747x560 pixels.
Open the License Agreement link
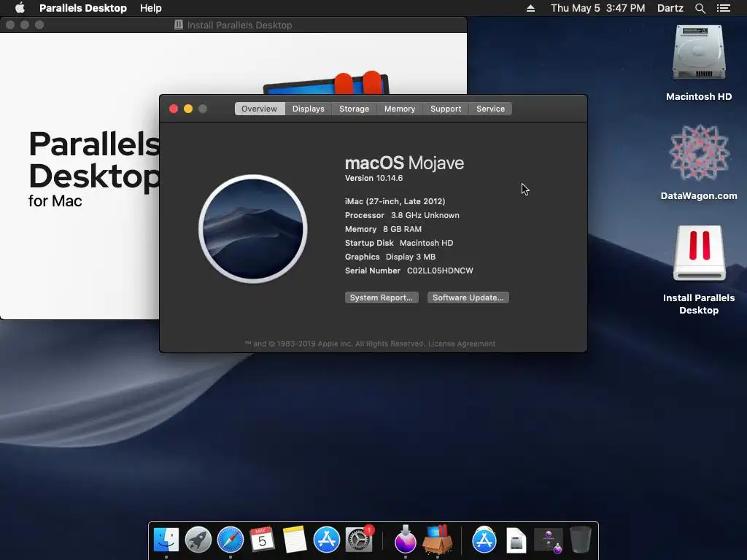(462, 344)
